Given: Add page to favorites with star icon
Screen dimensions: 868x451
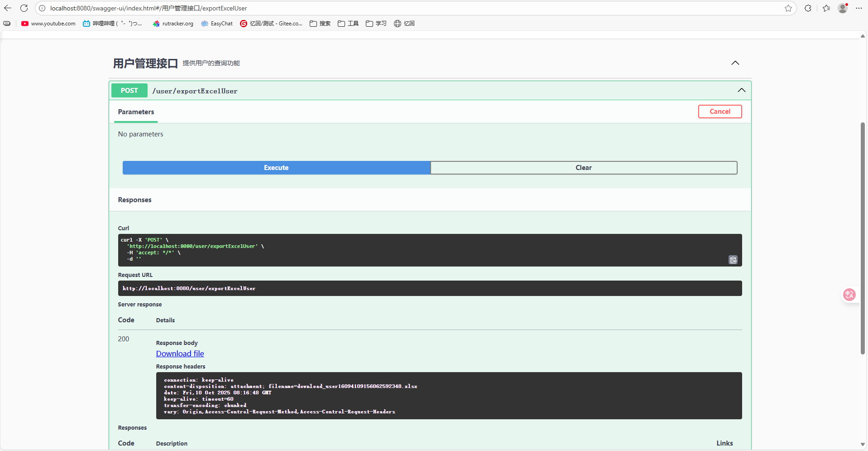Looking at the screenshot, I should click(788, 8).
